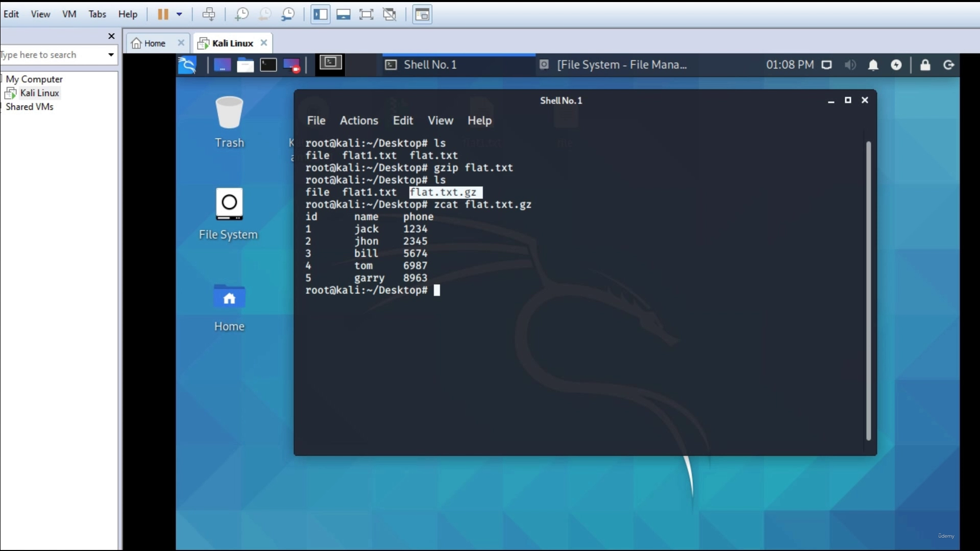
Task: Open the terminal File menu
Action: click(316, 120)
